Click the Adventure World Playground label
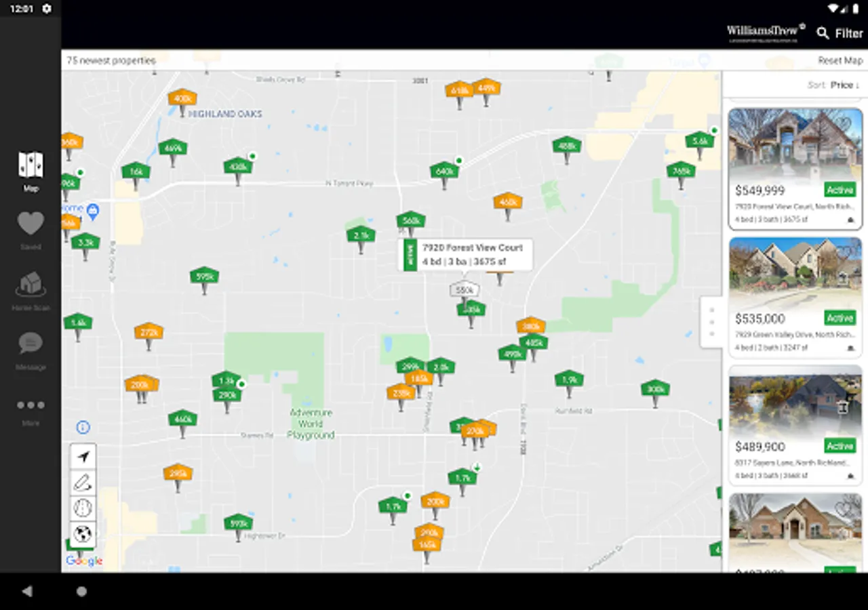The width and height of the screenshot is (868, 610). click(x=311, y=424)
